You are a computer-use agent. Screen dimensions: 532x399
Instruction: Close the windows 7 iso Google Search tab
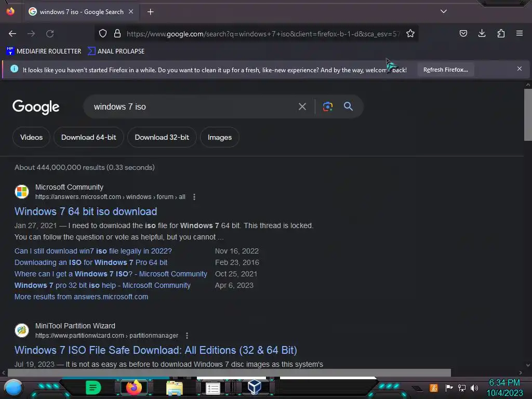(130, 11)
